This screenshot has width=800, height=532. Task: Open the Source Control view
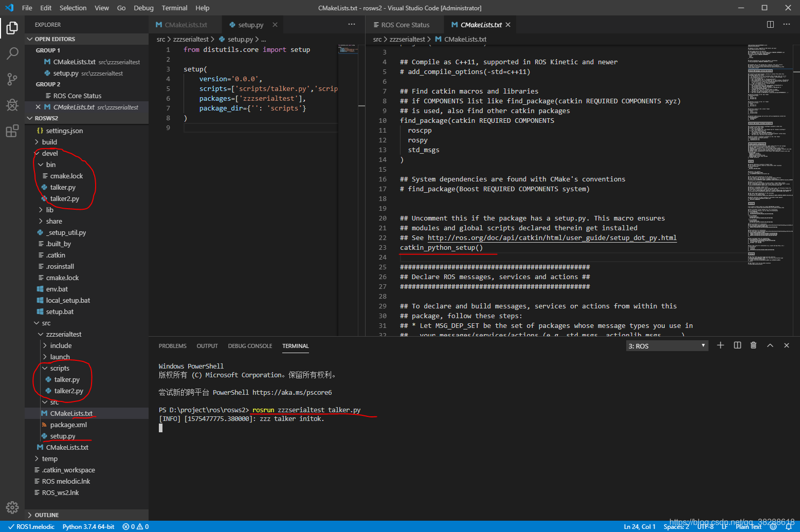(12, 79)
